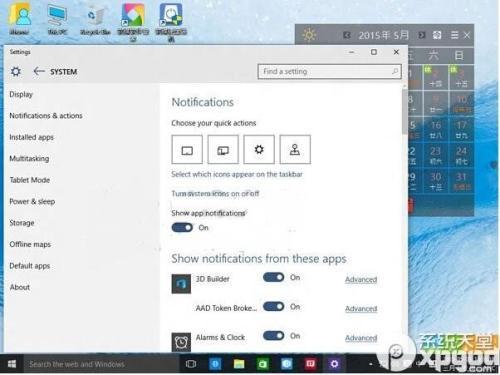Click the Location quick action tile
Image resolution: width=500 pixels, height=375 pixels.
coord(295,149)
